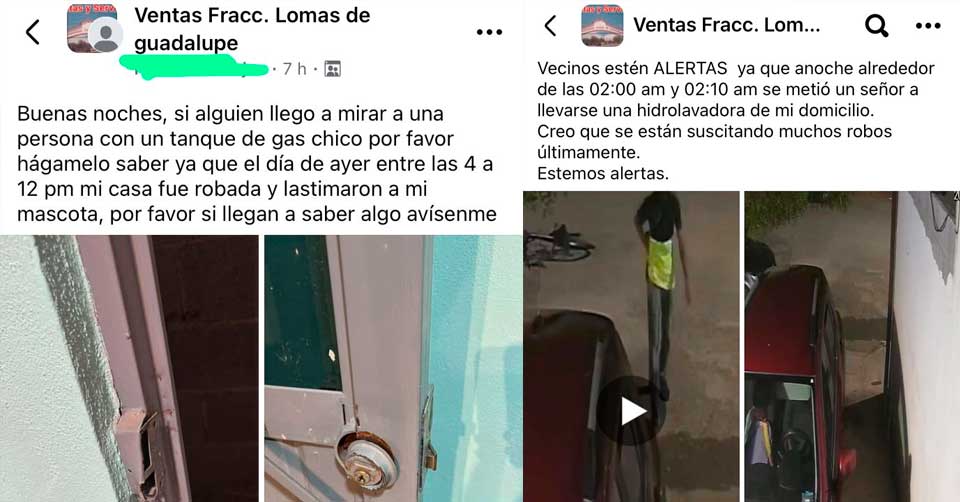The height and width of the screenshot is (502, 960).
Task: Open the red car driveway photo
Action: coord(852,347)
